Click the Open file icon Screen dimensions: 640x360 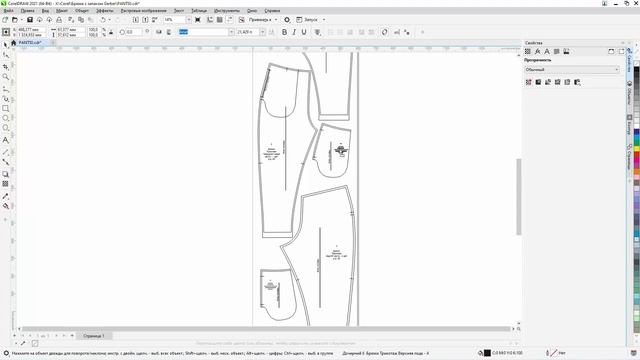[15, 20]
